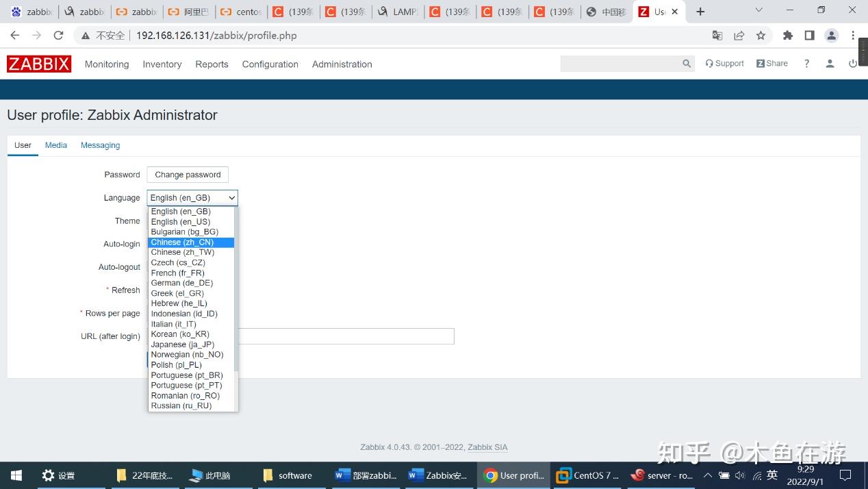Click the ZABBIX logo
868x489 pixels.
click(39, 64)
